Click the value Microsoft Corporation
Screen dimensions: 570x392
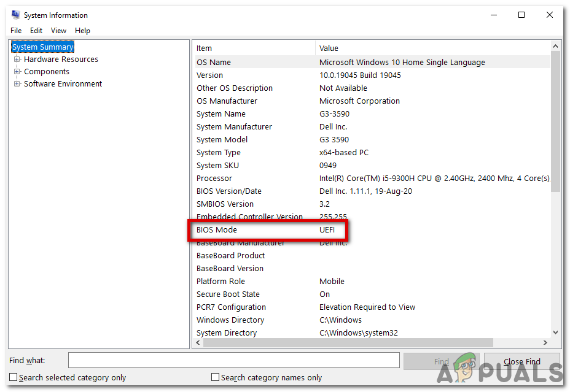tap(359, 101)
